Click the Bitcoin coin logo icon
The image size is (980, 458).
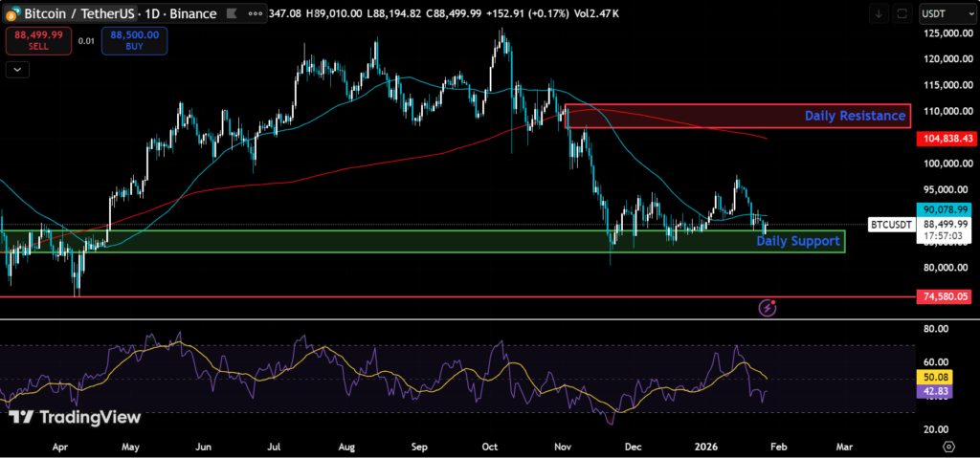12,13
